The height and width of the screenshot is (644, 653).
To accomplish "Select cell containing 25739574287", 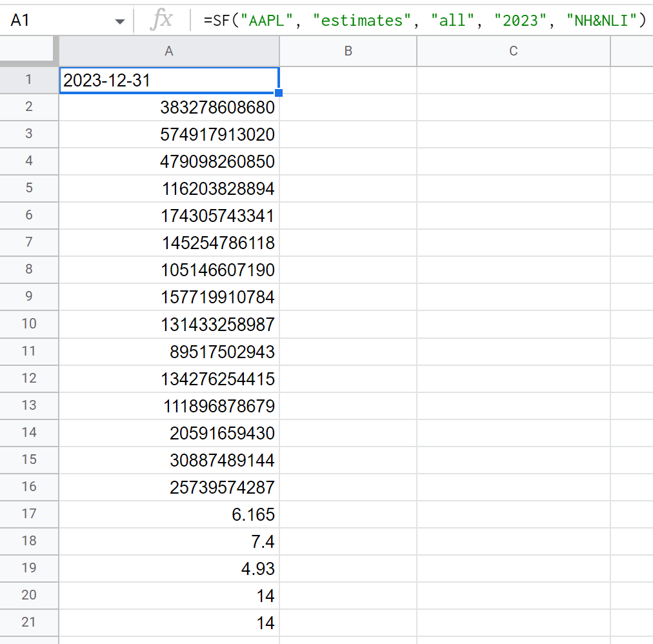I will click(x=169, y=487).
